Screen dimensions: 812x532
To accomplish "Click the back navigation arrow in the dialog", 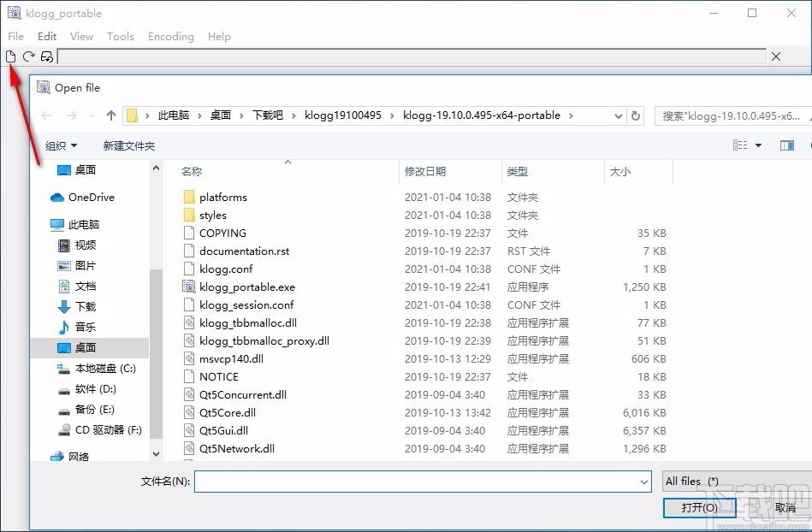I will 46,115.
